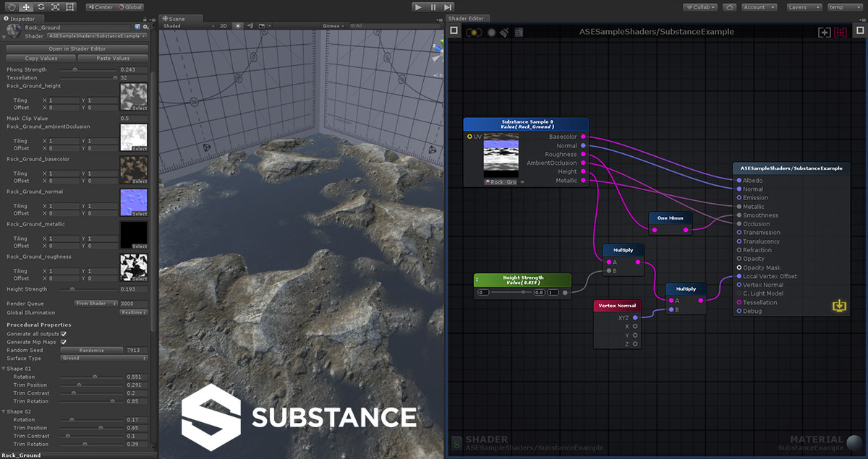Screen dimensions: 868x459
Task: Click the Shader Editor live mode icon
Action: click(474, 32)
